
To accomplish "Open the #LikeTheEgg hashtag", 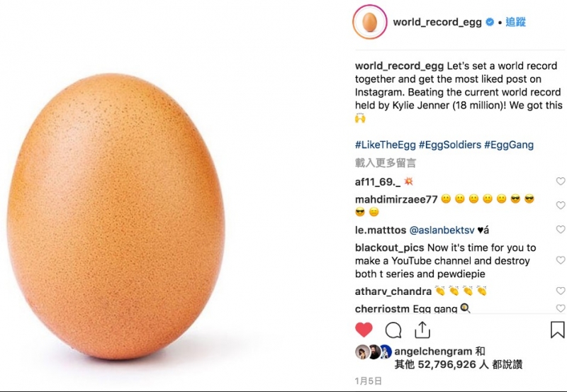I will coord(386,145).
